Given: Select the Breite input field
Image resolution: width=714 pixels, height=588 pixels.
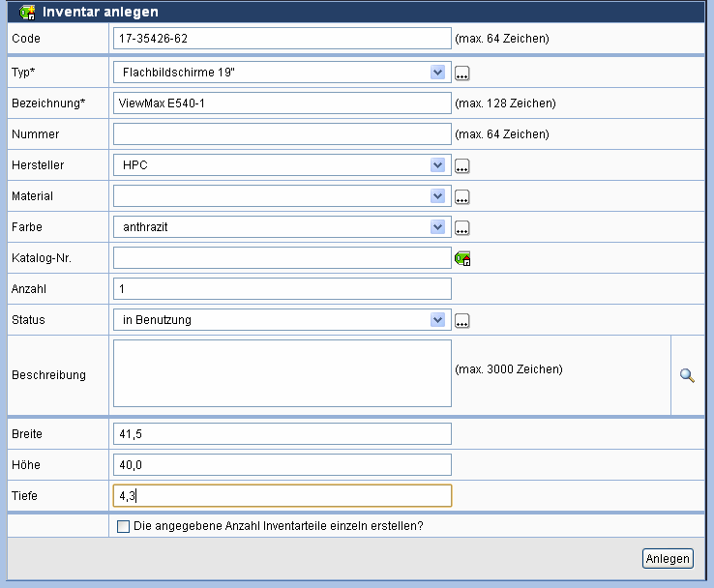Looking at the screenshot, I should [282, 434].
